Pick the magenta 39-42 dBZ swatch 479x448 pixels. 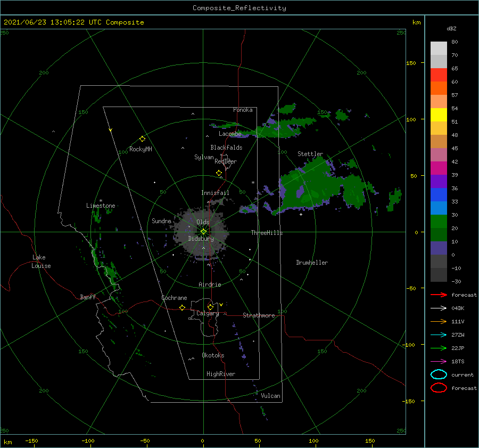tap(439, 168)
